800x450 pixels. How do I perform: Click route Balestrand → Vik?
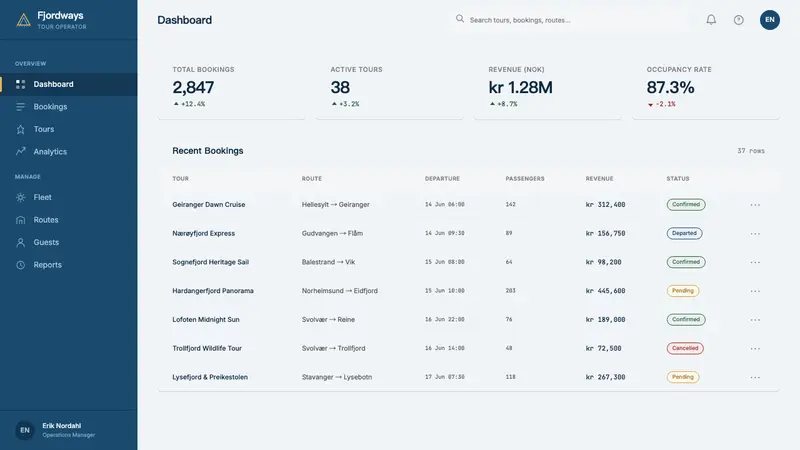pos(328,262)
